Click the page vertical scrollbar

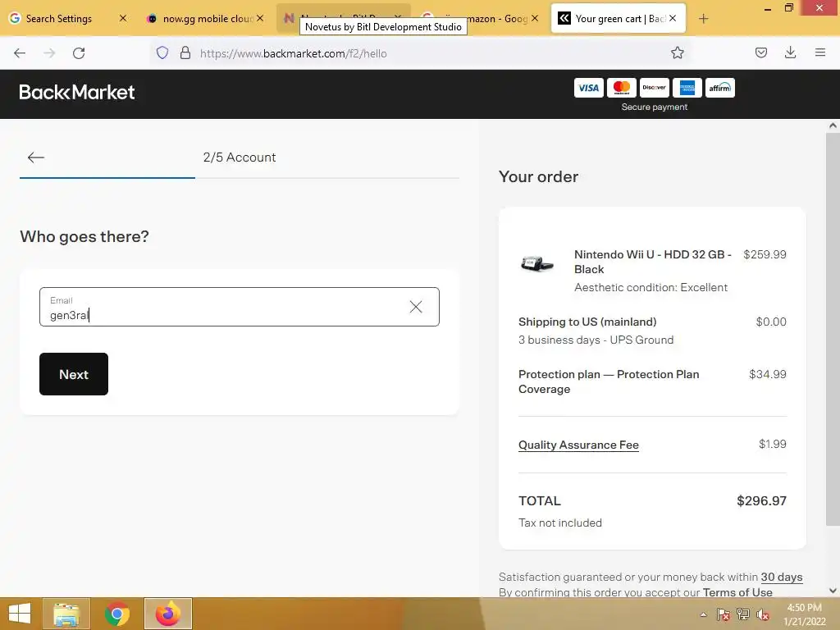coord(833,330)
